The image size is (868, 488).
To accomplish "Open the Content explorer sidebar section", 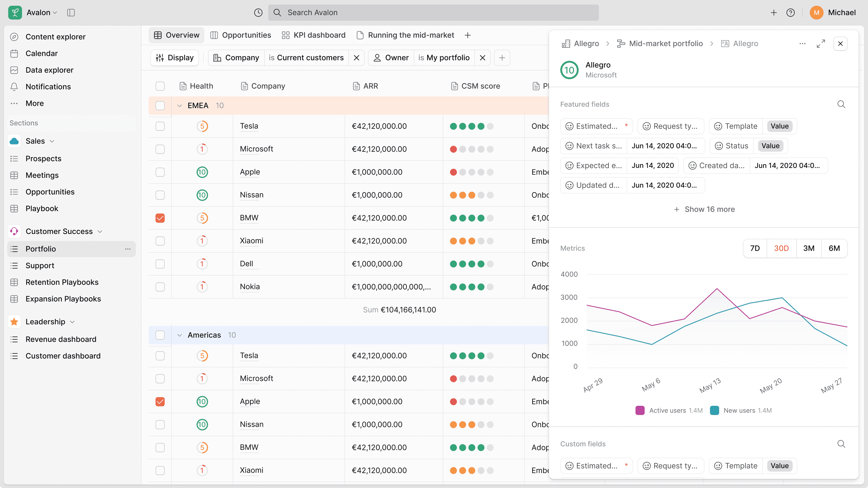I will pos(56,36).
